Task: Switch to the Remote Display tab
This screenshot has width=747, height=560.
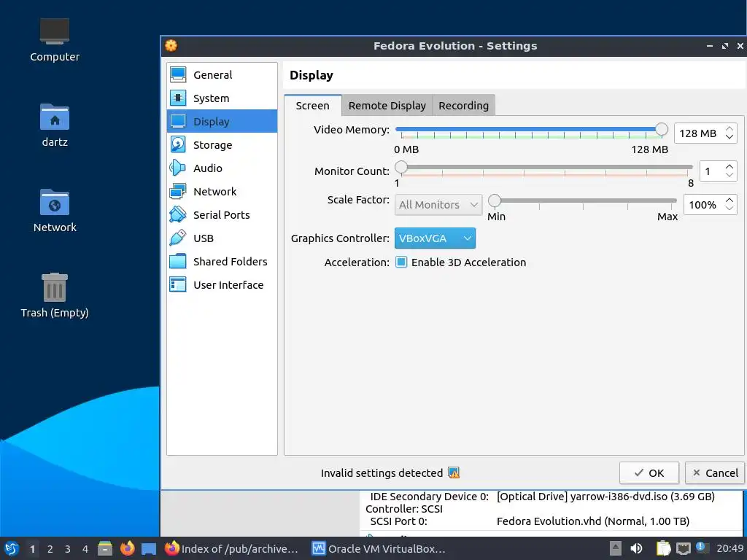Action: [387, 105]
